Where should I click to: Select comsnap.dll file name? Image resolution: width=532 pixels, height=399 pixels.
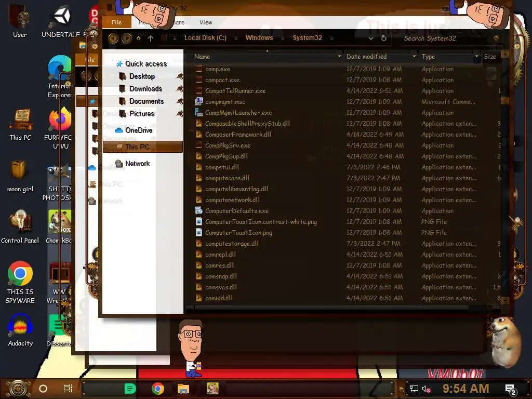(221, 276)
